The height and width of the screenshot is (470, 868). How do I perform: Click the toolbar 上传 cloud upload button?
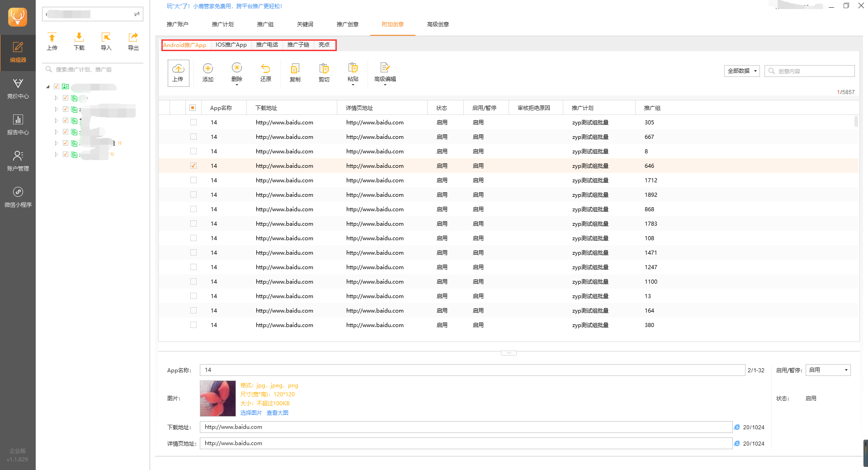[x=178, y=73]
